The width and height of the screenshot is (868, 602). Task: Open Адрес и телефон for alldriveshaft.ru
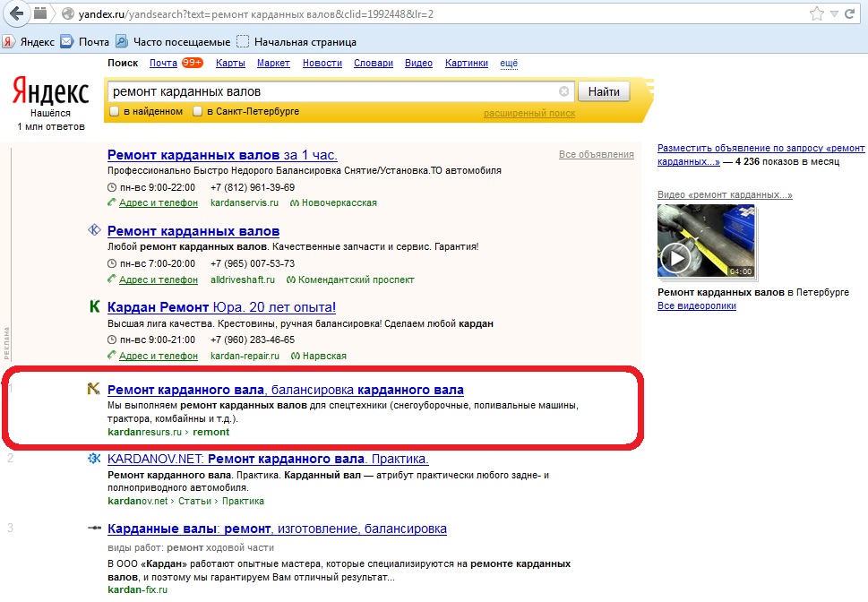(159, 279)
